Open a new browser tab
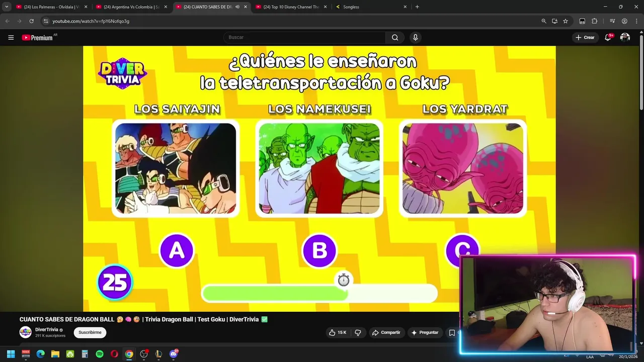Image resolution: width=644 pixels, height=362 pixels. (417, 7)
